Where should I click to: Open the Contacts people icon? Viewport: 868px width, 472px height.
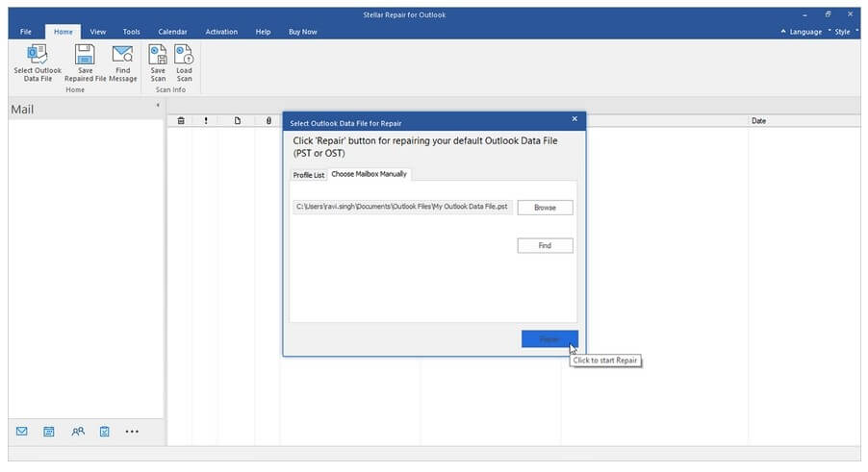(x=78, y=431)
